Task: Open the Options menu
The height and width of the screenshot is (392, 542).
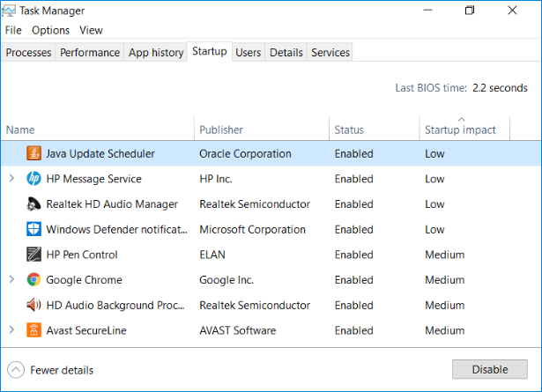Action: pos(51,30)
